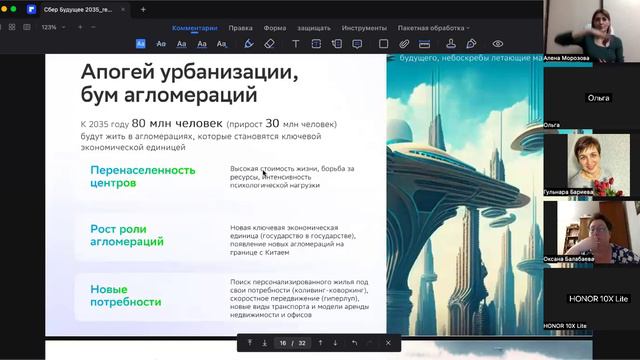Select the Signature pen tool
Image resolution: width=640 pixels, height=360 pixels.
[x=471, y=44]
